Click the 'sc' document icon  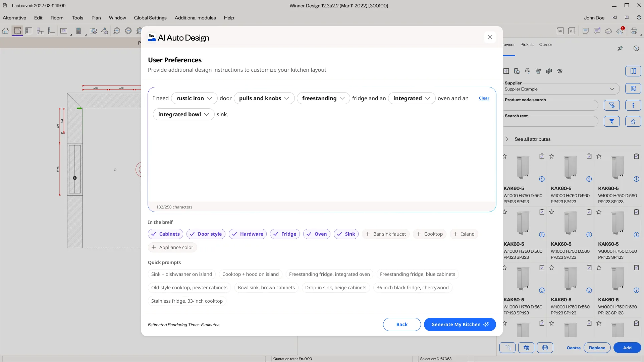click(x=560, y=31)
